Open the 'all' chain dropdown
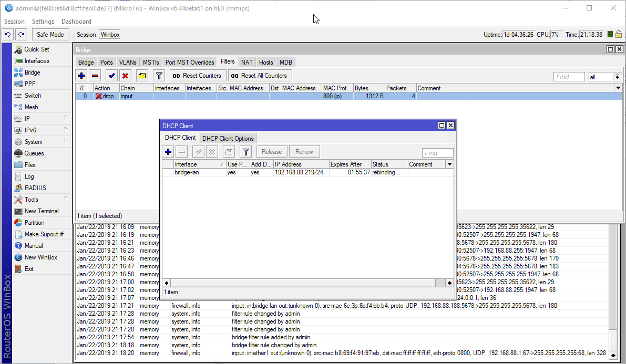Viewport: 626px width, 364px height. (x=617, y=77)
